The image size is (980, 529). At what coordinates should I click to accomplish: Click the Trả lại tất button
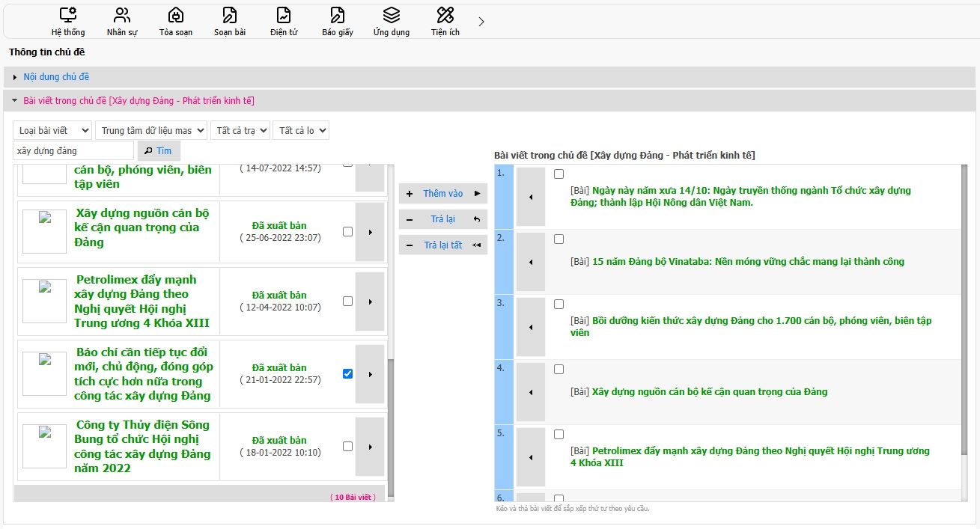[443, 245]
